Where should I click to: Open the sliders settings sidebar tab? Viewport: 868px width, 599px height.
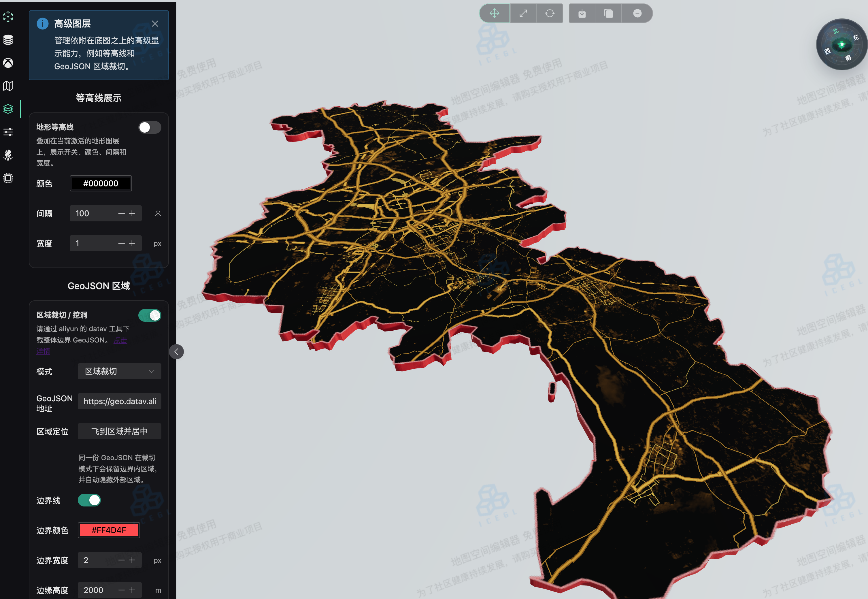tap(8, 132)
